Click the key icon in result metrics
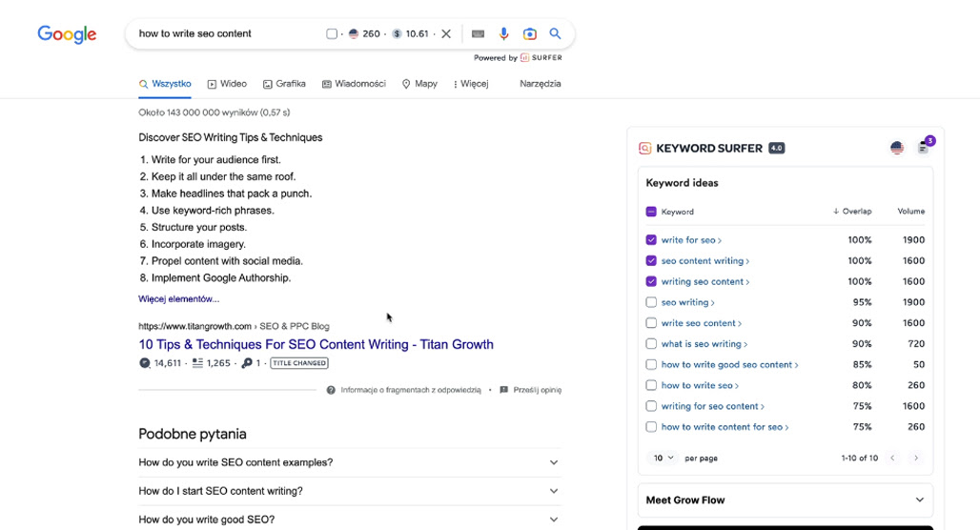Viewport: 980px width, 530px height. point(247,363)
